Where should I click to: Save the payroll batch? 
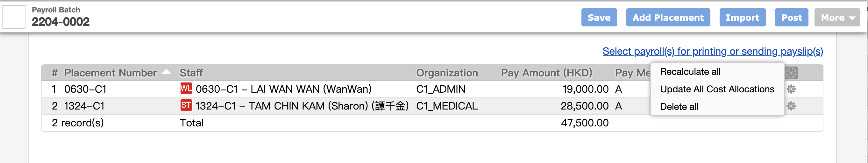(x=599, y=18)
